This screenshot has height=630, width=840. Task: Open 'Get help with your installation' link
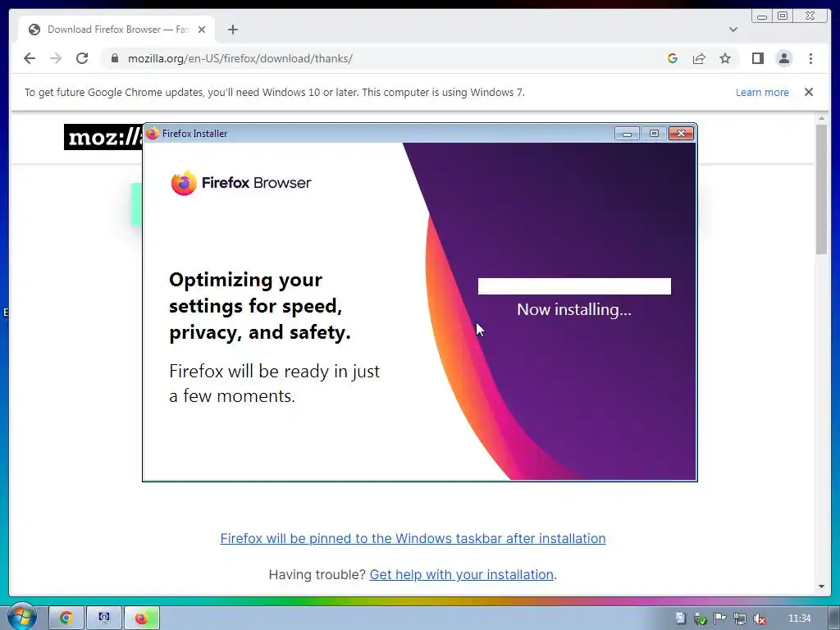pyautogui.click(x=461, y=574)
